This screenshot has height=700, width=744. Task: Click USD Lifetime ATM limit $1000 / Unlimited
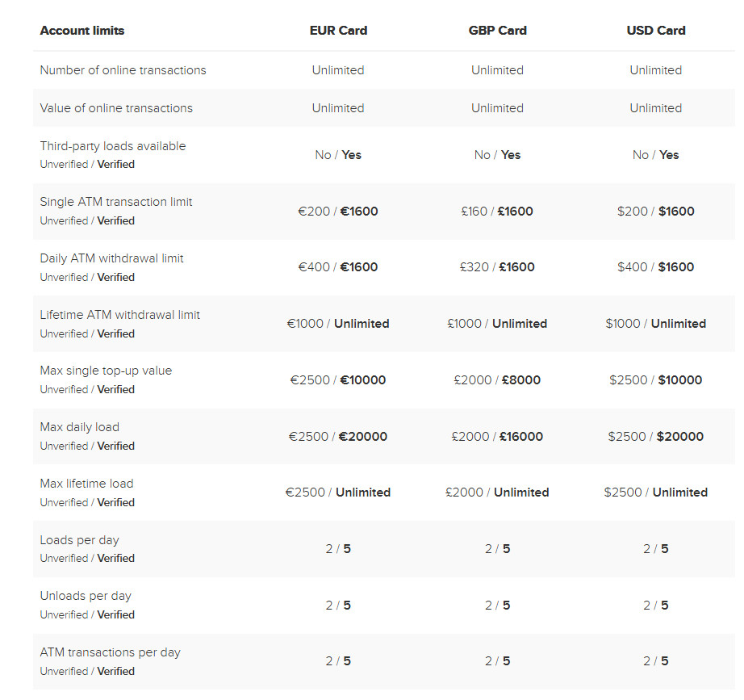656,324
